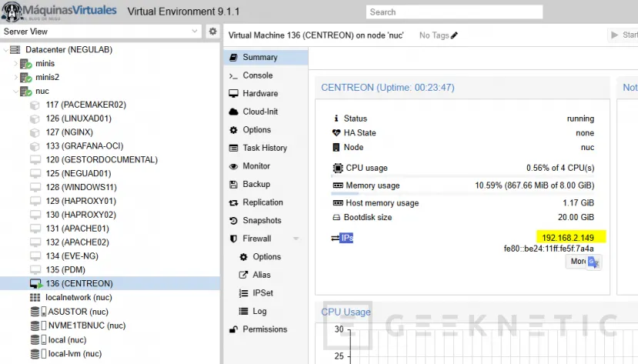The image size is (638, 364).
Task: Click the storage icon for local-lvm (nuc)
Action: click(x=38, y=354)
